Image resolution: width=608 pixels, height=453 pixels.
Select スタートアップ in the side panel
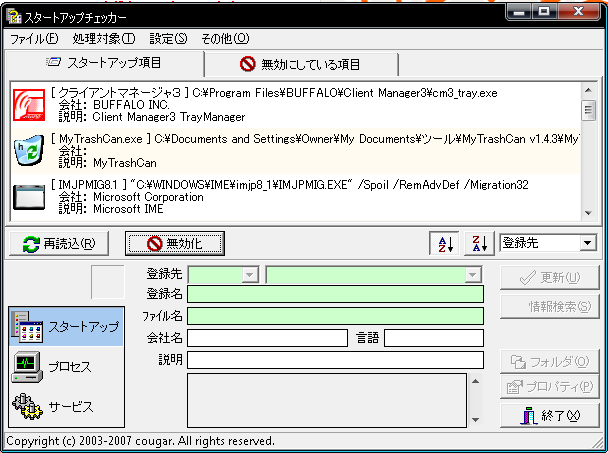[x=66, y=327]
